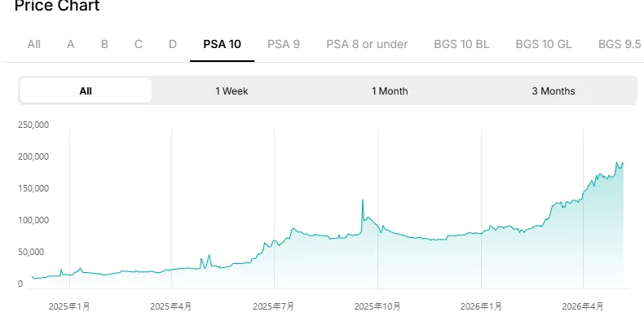This screenshot has height=330, width=644.
Task: Switch to grade A tab
Action: click(x=71, y=44)
